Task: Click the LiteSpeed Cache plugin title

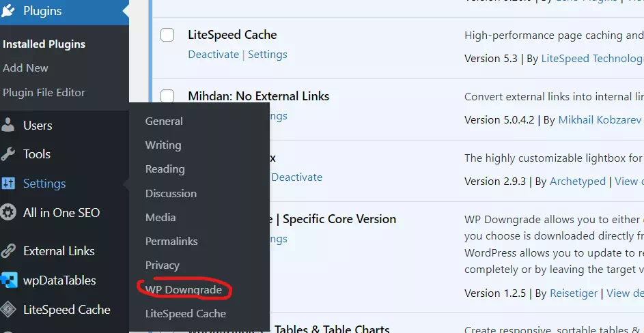Action: (x=232, y=35)
